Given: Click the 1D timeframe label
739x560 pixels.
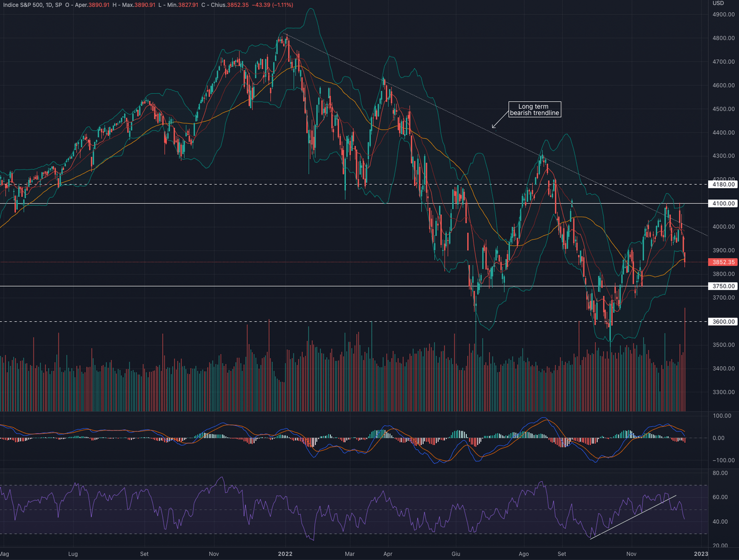Looking at the screenshot, I should [x=49, y=5].
